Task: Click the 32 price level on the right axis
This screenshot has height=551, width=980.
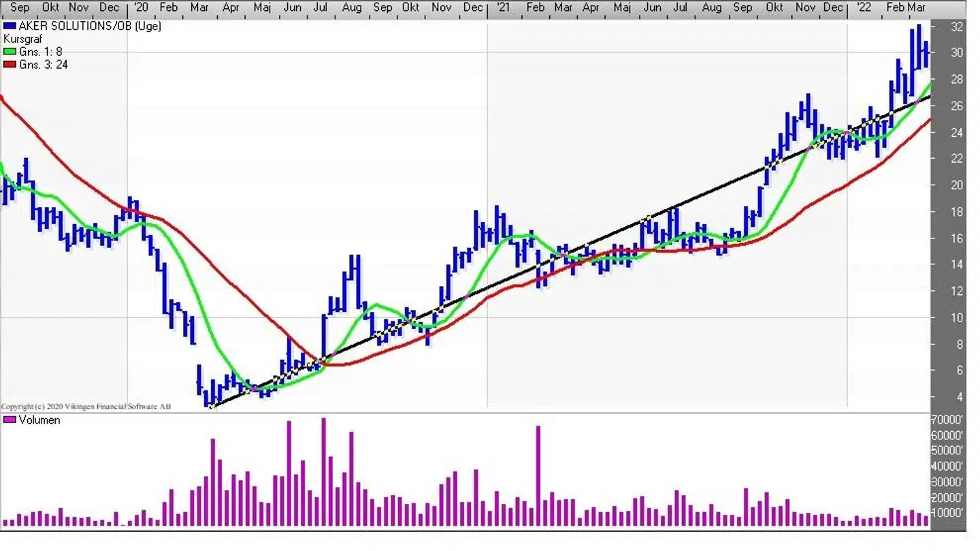Action: coord(956,27)
